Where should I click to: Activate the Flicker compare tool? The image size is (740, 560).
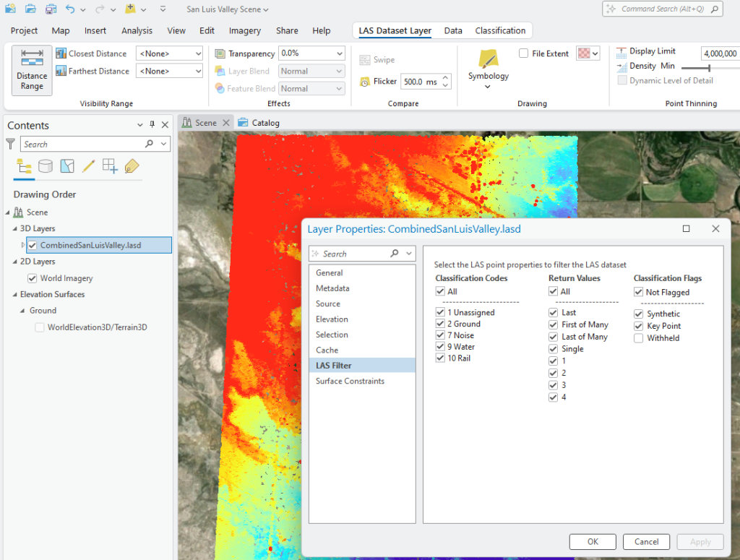(x=379, y=82)
